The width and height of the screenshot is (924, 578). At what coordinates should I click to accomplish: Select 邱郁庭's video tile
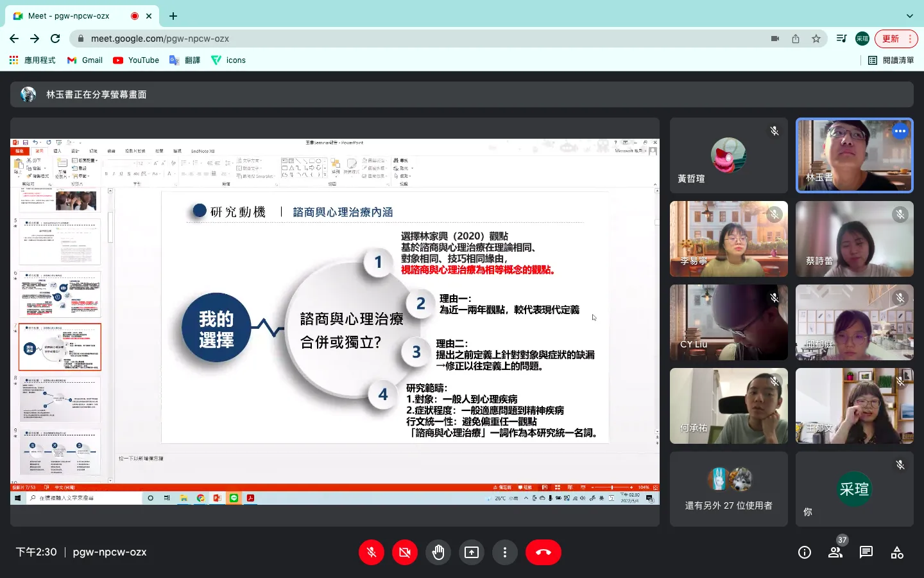[855, 322]
